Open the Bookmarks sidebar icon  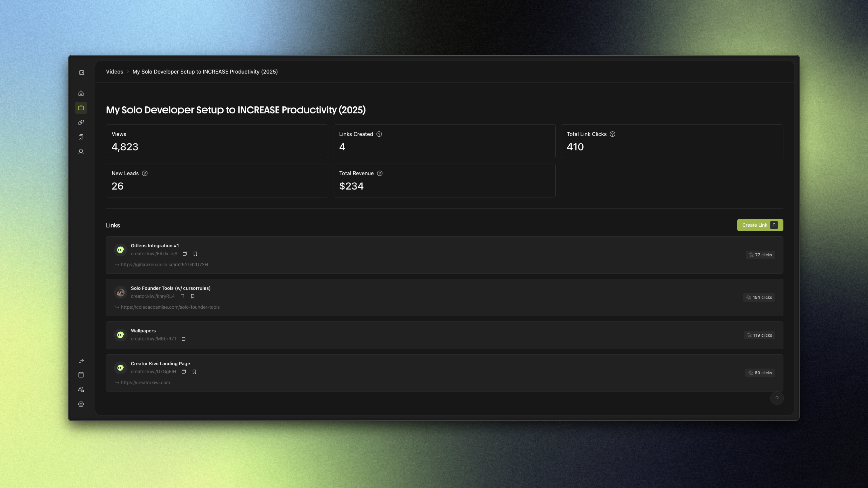[81, 137]
